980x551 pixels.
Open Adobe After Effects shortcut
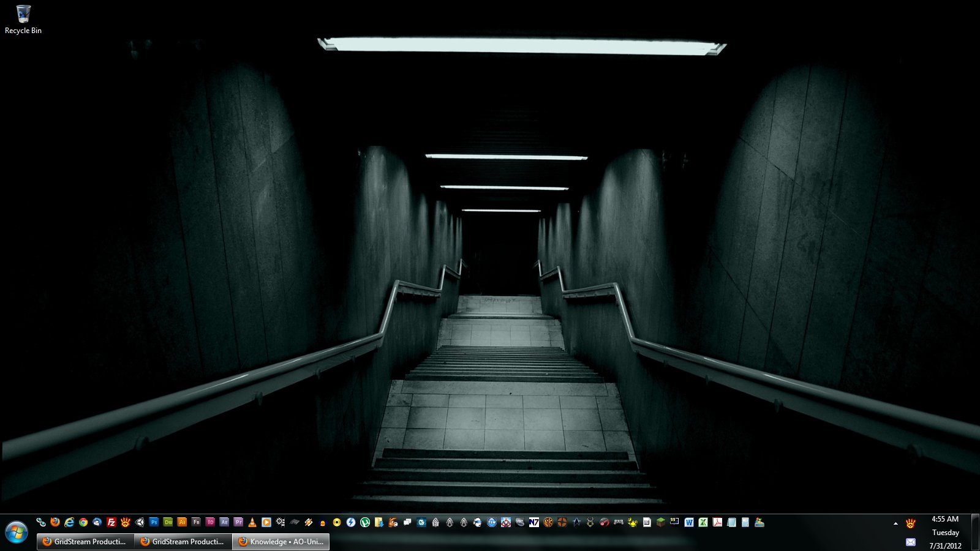pos(224,522)
